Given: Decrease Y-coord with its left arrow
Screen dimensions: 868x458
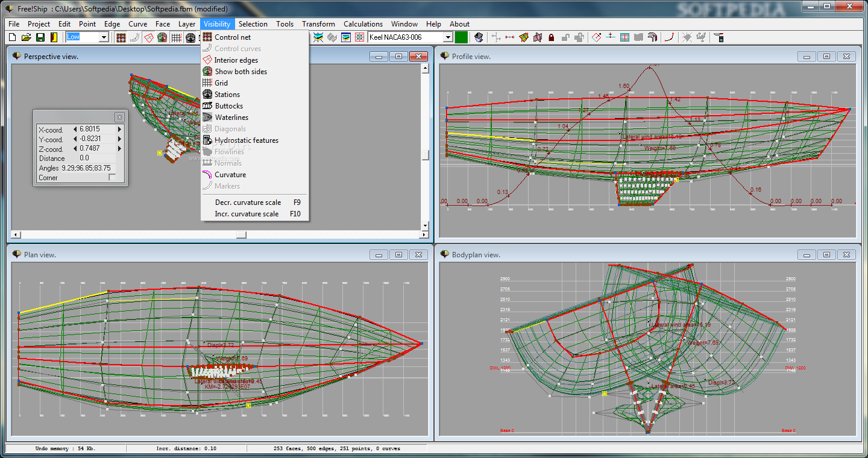Looking at the screenshot, I should tap(75, 139).
